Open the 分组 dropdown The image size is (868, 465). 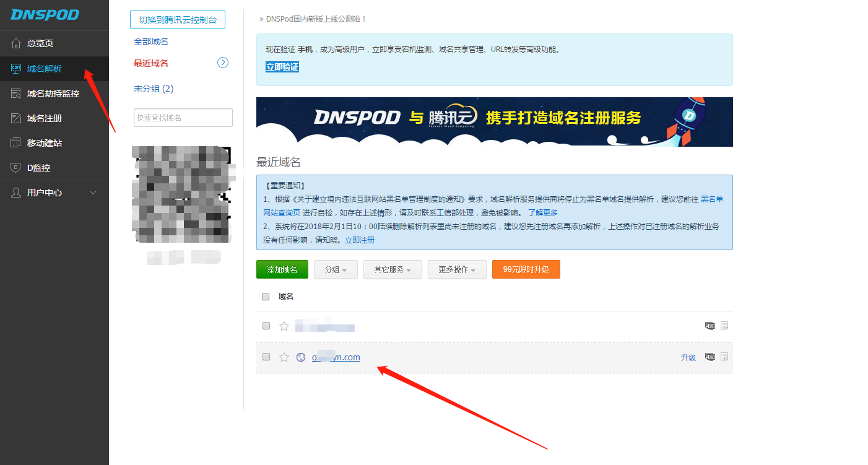pos(336,269)
